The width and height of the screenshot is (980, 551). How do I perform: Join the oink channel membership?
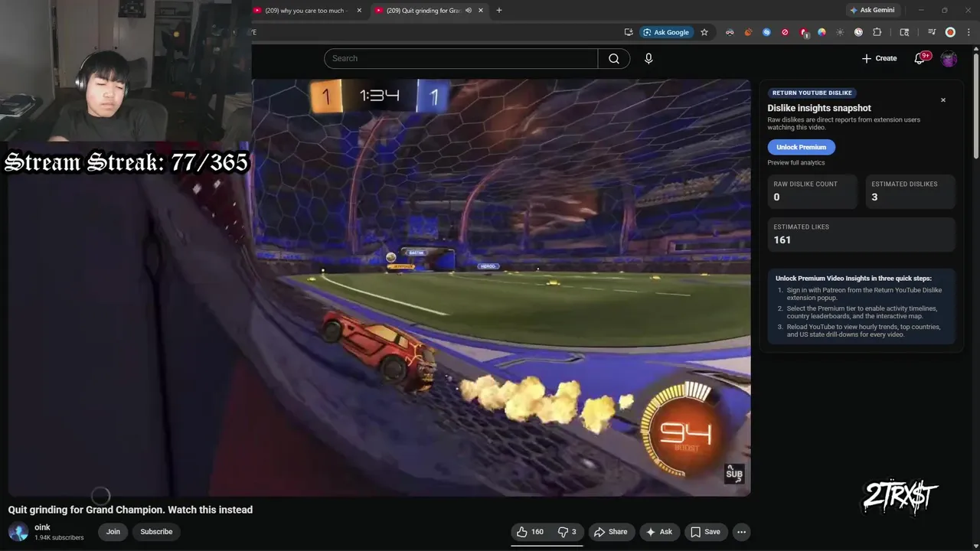coord(113,532)
